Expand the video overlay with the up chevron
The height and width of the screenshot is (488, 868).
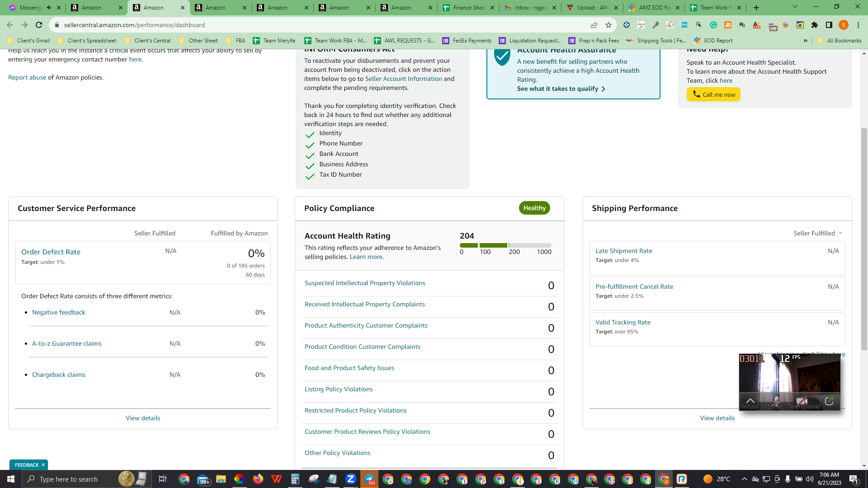[x=750, y=400]
